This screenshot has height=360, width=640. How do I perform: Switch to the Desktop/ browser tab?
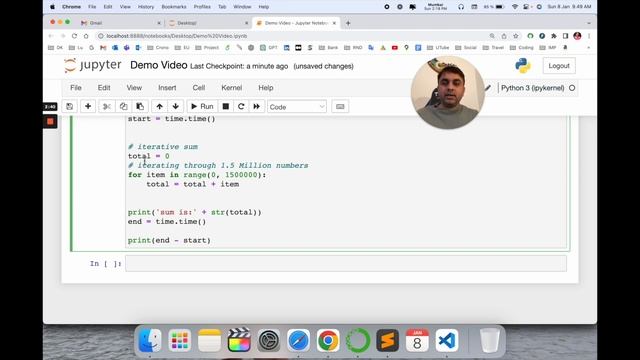click(208, 23)
